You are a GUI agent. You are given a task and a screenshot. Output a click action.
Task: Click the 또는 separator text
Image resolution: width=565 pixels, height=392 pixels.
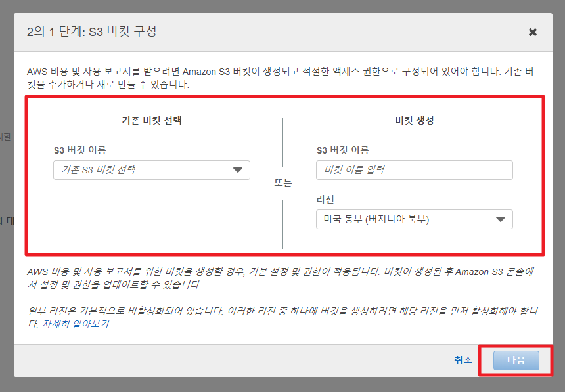[282, 183]
